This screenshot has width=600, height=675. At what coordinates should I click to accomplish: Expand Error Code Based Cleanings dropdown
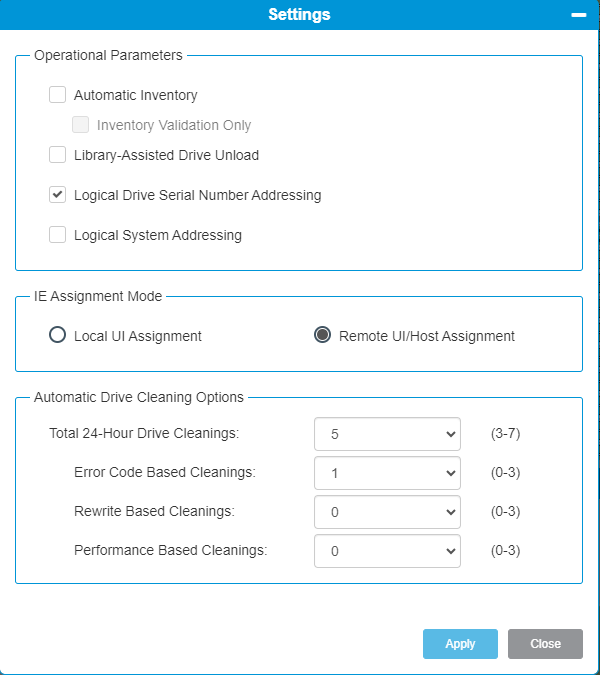pyautogui.click(x=387, y=473)
